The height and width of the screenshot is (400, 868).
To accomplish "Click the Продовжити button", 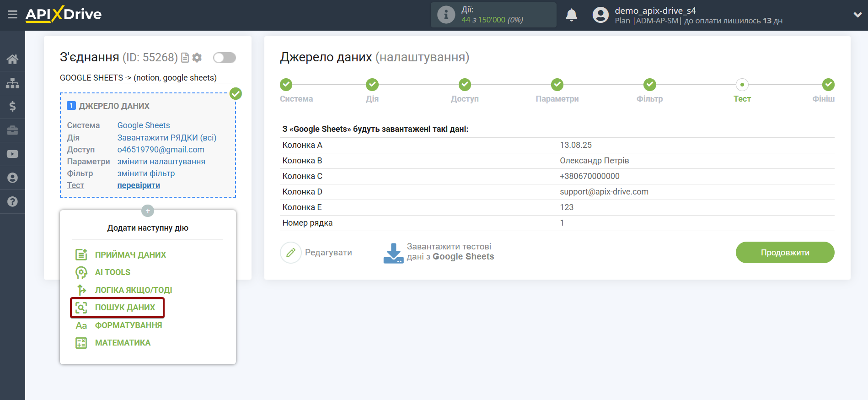I will click(x=785, y=253).
